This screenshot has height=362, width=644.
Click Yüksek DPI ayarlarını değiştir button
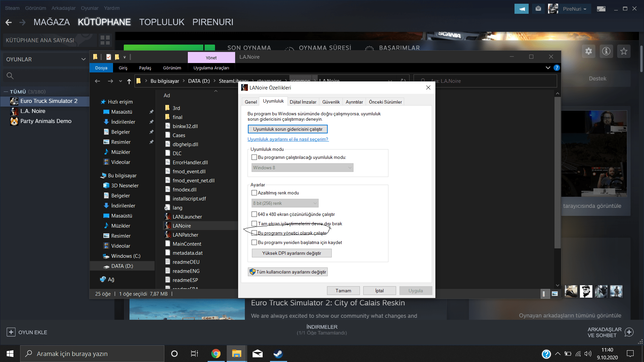click(x=291, y=253)
